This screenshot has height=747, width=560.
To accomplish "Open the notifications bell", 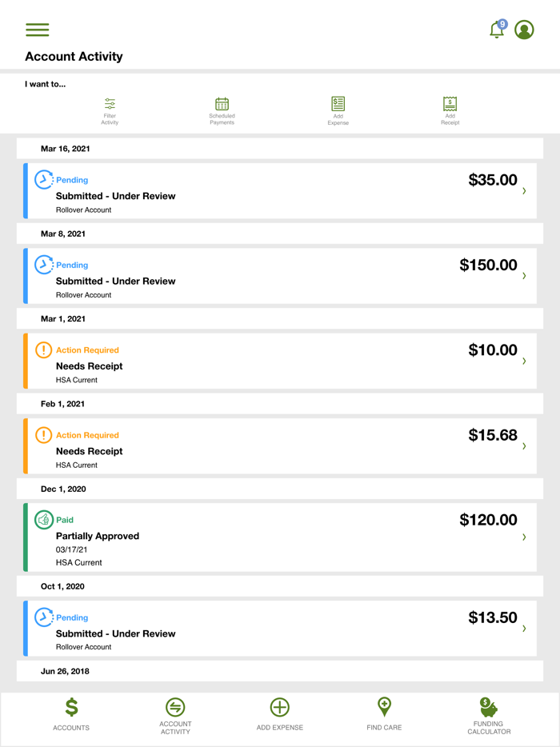I will tap(496, 30).
